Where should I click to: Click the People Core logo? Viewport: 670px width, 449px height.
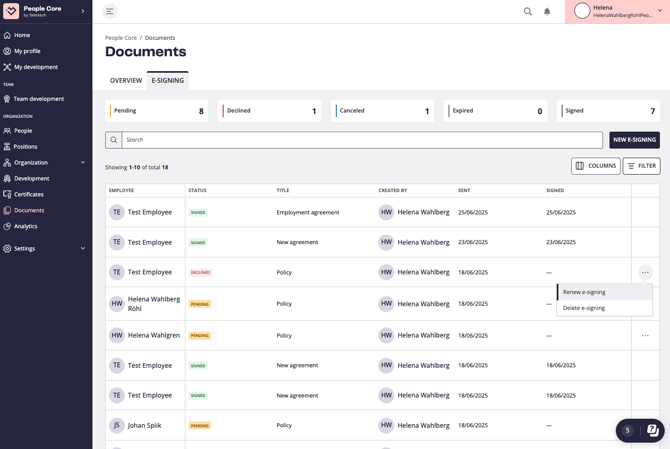12,11
